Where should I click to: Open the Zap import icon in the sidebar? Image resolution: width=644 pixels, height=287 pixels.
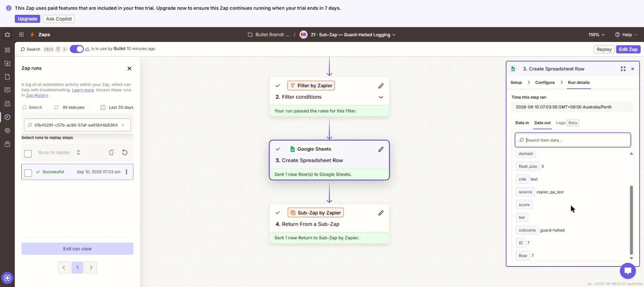pyautogui.click(x=7, y=63)
